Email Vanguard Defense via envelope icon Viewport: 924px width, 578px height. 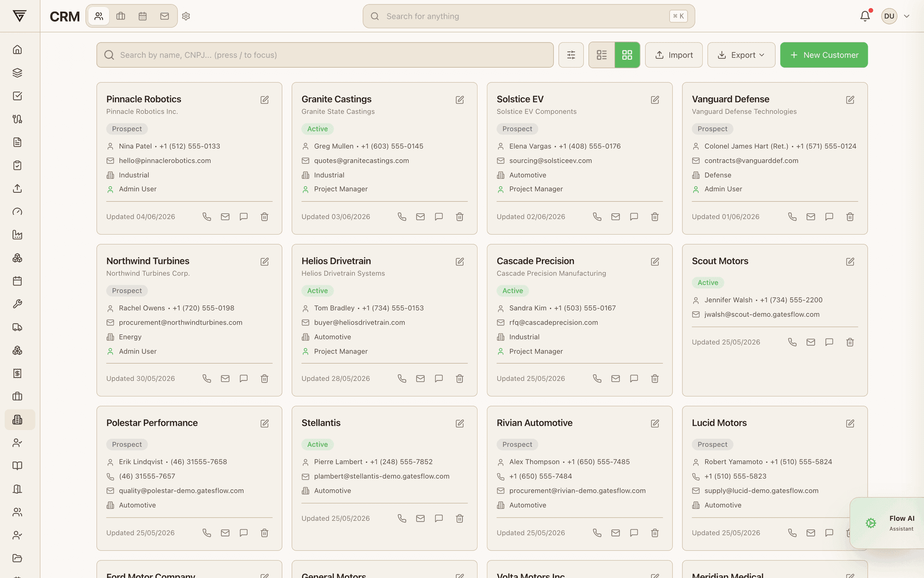811,217
